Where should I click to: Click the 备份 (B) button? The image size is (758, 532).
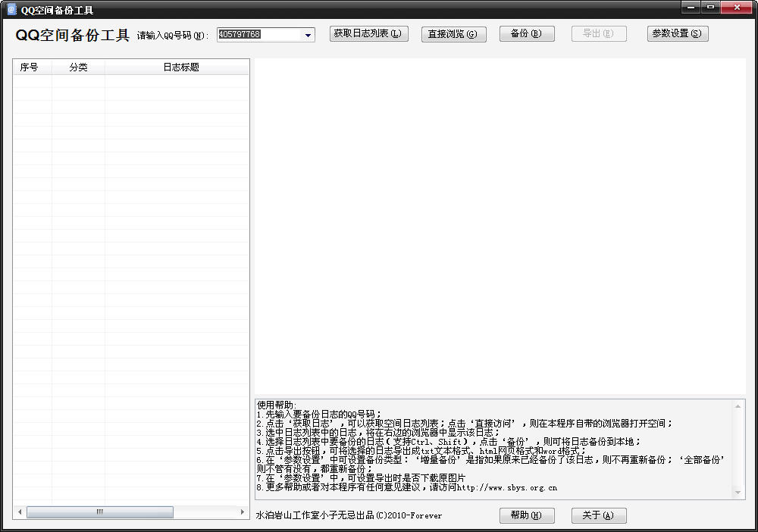click(x=527, y=33)
